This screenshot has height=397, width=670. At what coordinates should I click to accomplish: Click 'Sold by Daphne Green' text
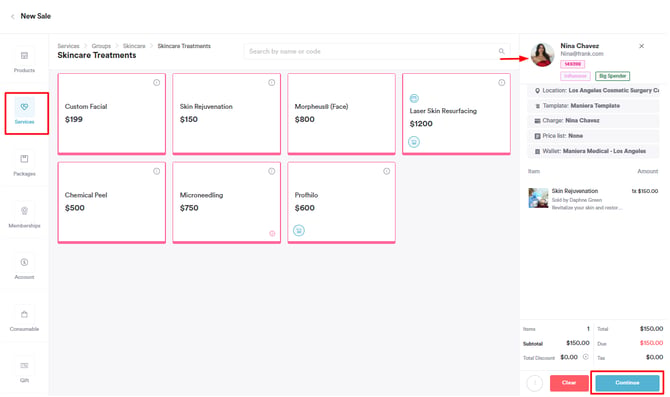pyautogui.click(x=576, y=200)
